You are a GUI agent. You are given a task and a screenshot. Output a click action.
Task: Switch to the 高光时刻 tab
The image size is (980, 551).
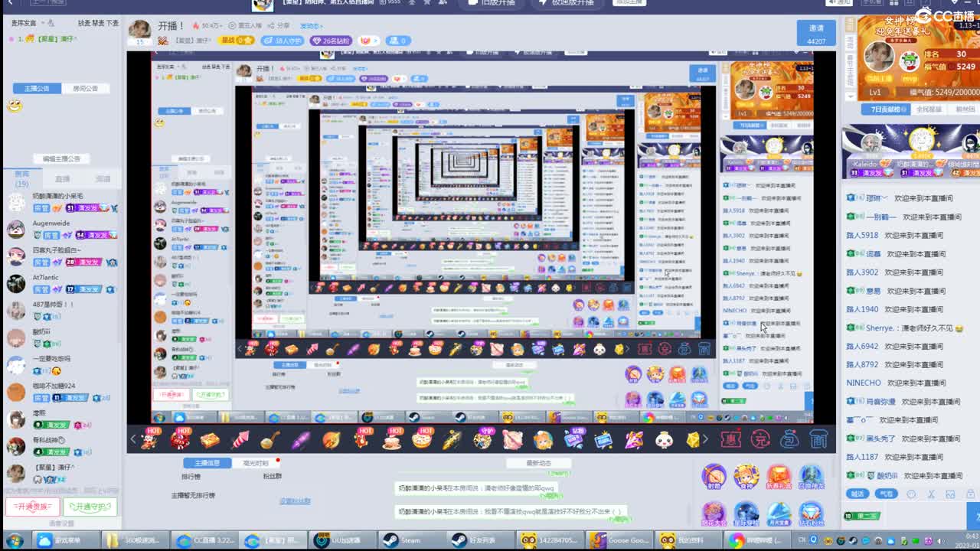256,463
